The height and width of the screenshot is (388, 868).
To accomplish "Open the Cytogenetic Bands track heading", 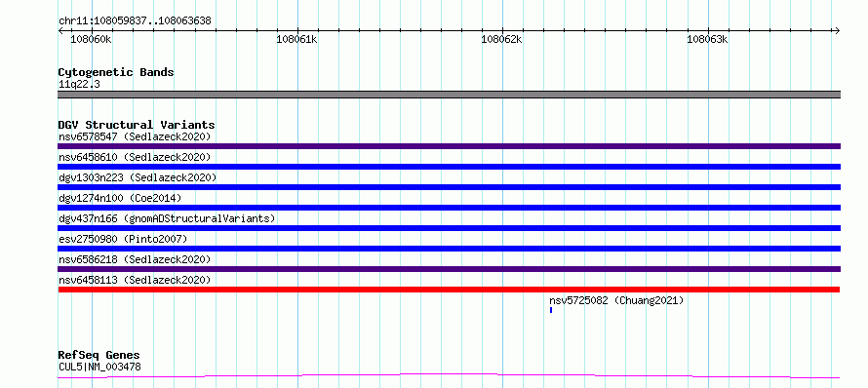I will [116, 72].
